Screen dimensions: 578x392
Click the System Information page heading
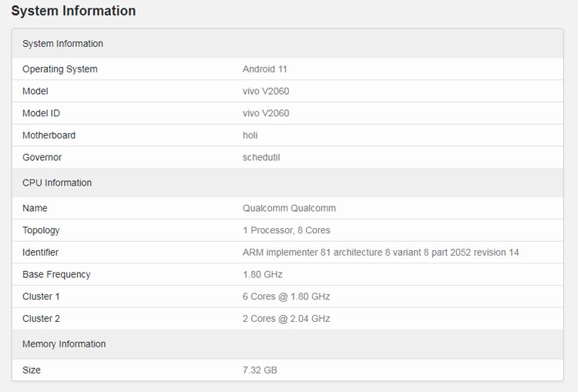point(73,11)
